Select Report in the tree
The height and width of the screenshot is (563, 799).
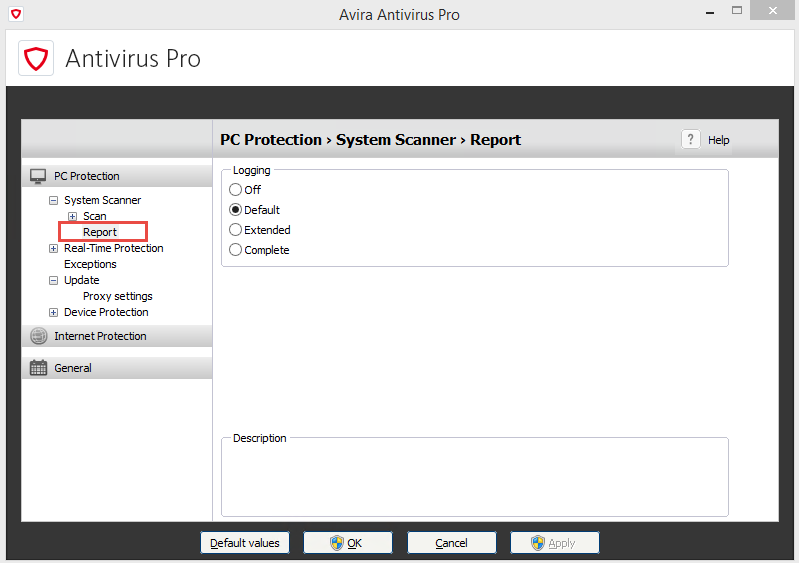(x=100, y=232)
